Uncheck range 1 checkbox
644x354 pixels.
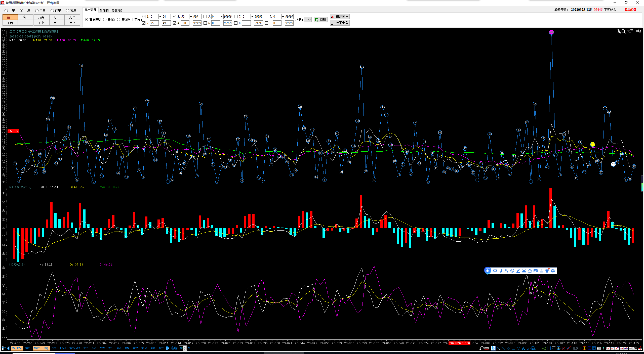(x=144, y=17)
